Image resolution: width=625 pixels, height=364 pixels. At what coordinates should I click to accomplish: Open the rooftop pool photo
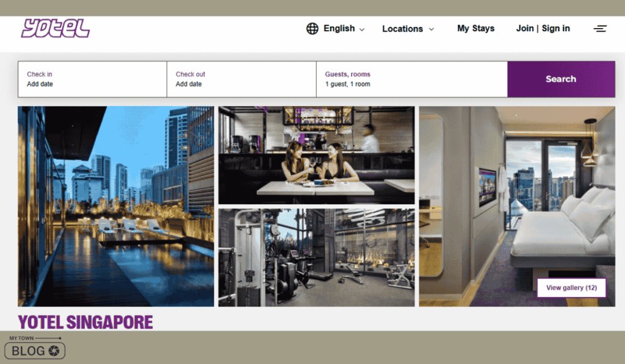pyautogui.click(x=115, y=206)
